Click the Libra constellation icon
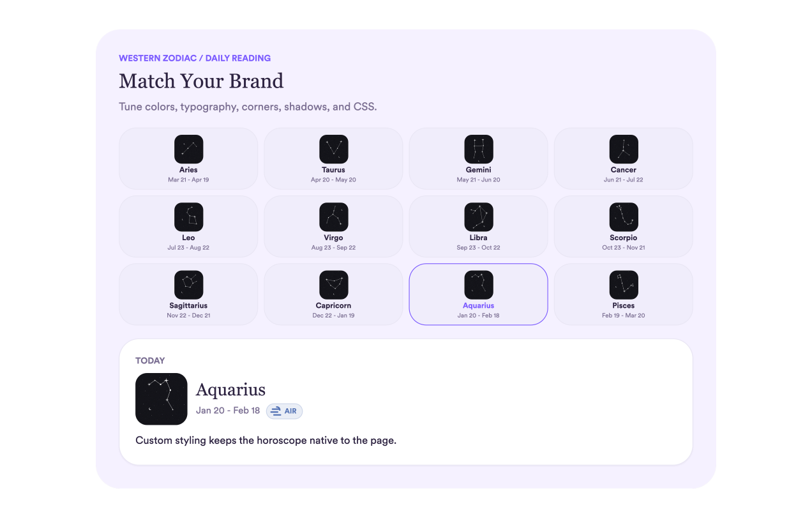Image resolution: width=812 pixels, height=511 pixels. coord(478,217)
